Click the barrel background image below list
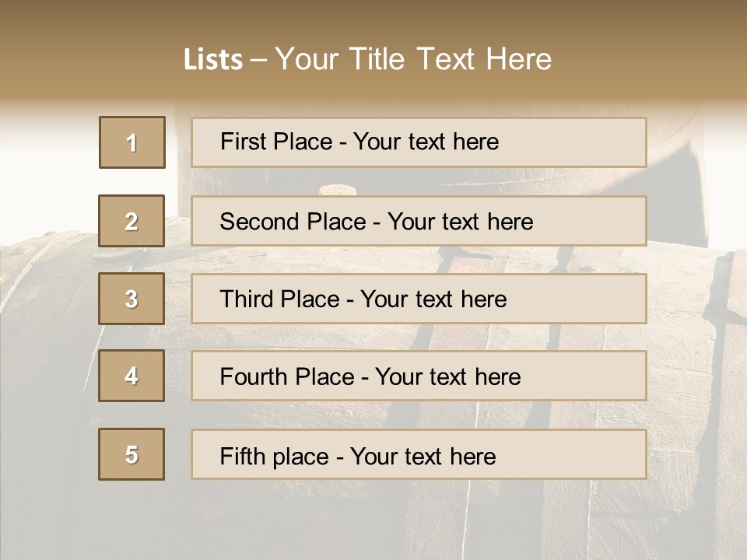Screen dimensions: 747x560 373,521
